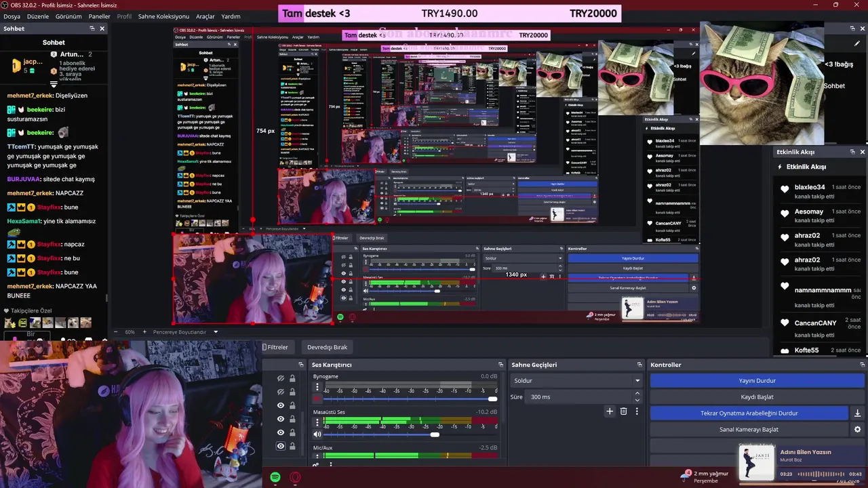This screenshot has width=868, height=488.
Task: Close the Etkinlik Akışı dock
Action: tap(863, 152)
